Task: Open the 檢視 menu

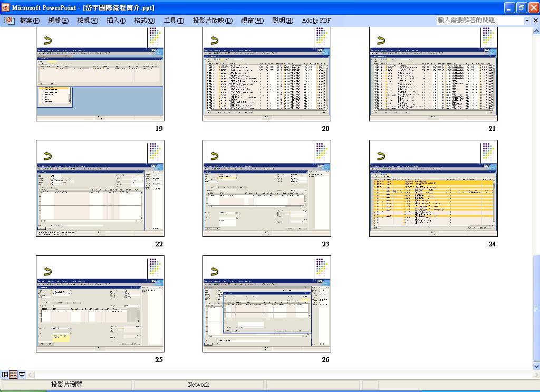Action: (x=88, y=20)
